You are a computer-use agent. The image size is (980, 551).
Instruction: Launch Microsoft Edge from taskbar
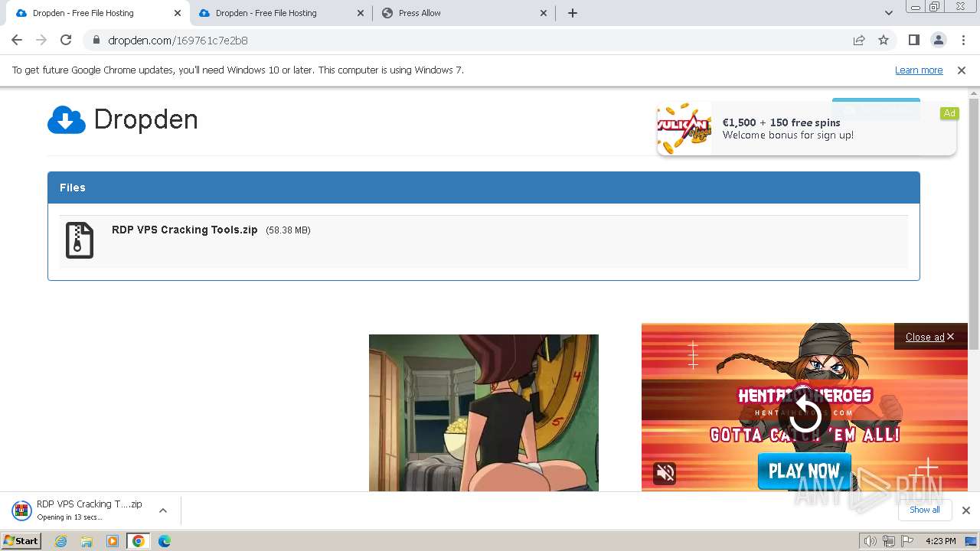click(x=165, y=541)
